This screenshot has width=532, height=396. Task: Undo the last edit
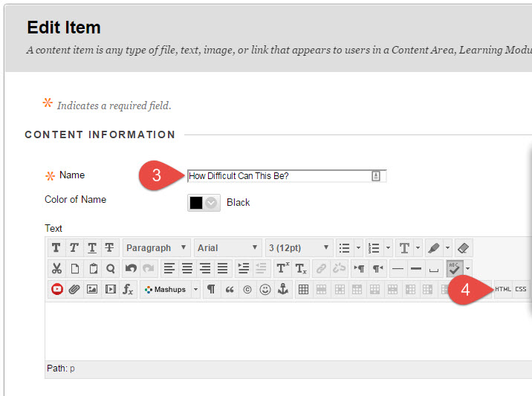click(131, 269)
